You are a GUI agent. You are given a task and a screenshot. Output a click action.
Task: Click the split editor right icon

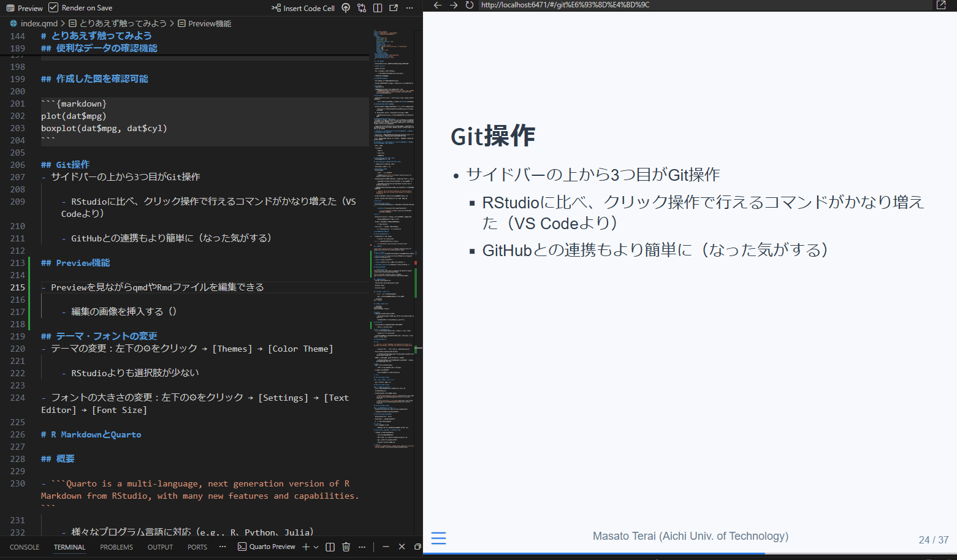[378, 8]
